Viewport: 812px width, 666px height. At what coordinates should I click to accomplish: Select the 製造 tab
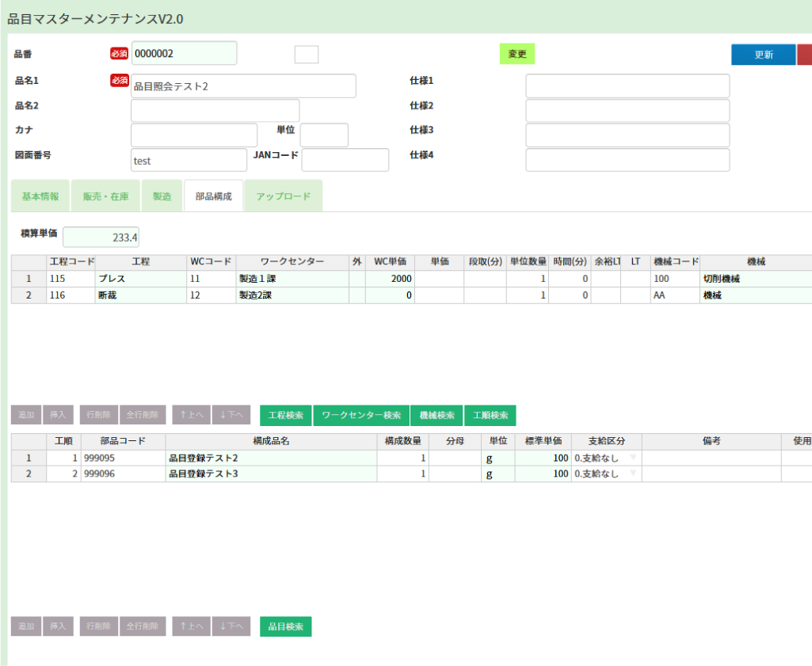tap(162, 196)
